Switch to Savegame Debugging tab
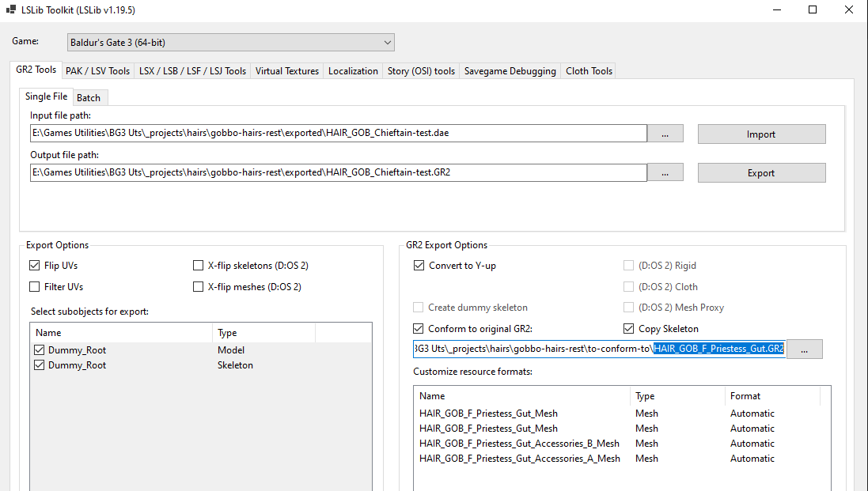 [510, 71]
